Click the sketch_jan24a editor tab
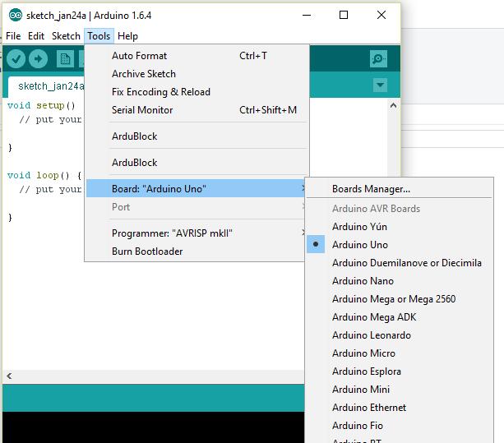The image size is (504, 443). coord(47,86)
